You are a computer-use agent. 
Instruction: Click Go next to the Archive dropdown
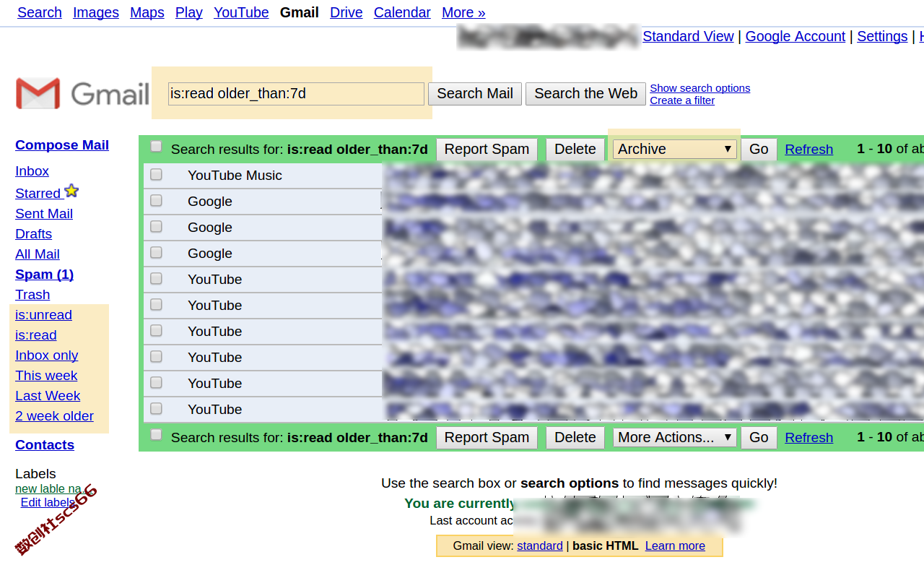pos(759,149)
